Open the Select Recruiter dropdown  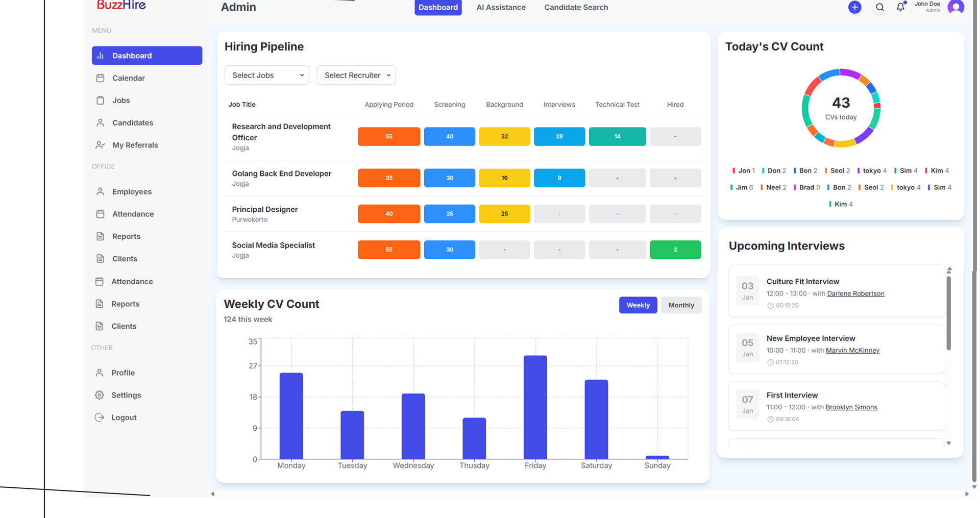(x=356, y=75)
